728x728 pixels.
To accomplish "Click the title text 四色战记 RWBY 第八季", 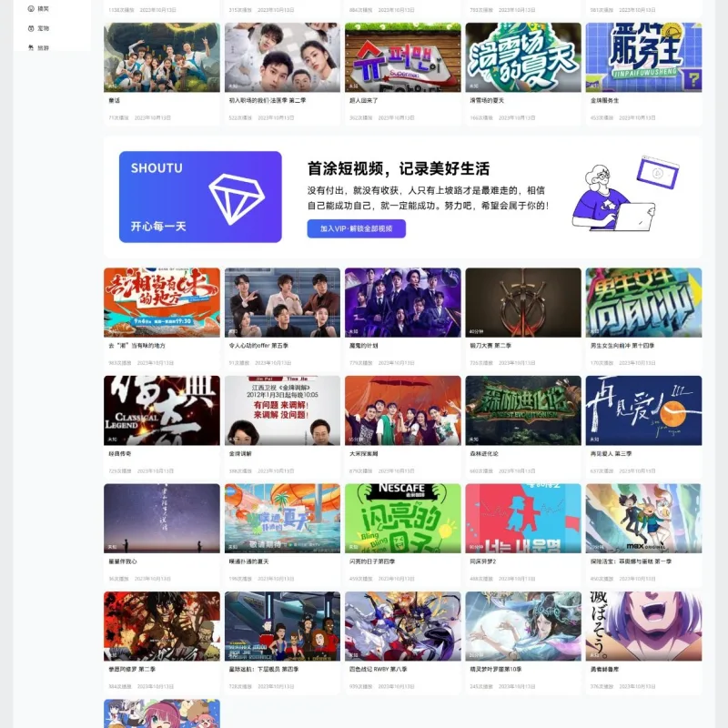I will [378, 669].
